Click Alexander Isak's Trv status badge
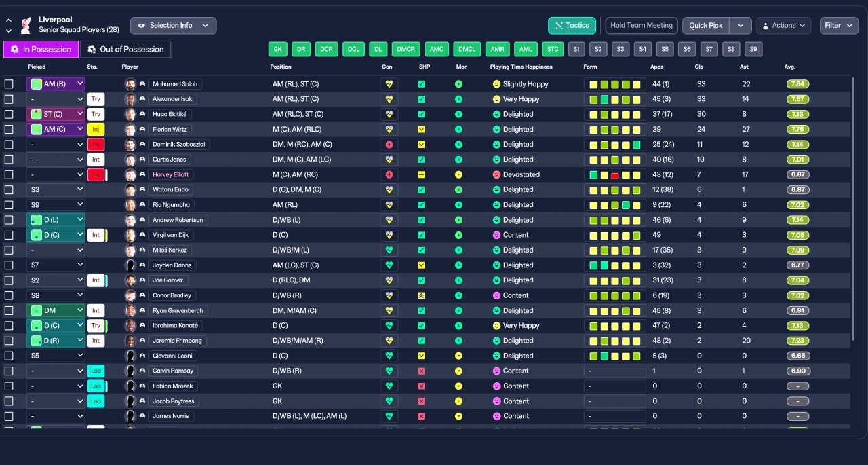The width and height of the screenshot is (868, 465). pos(96,99)
